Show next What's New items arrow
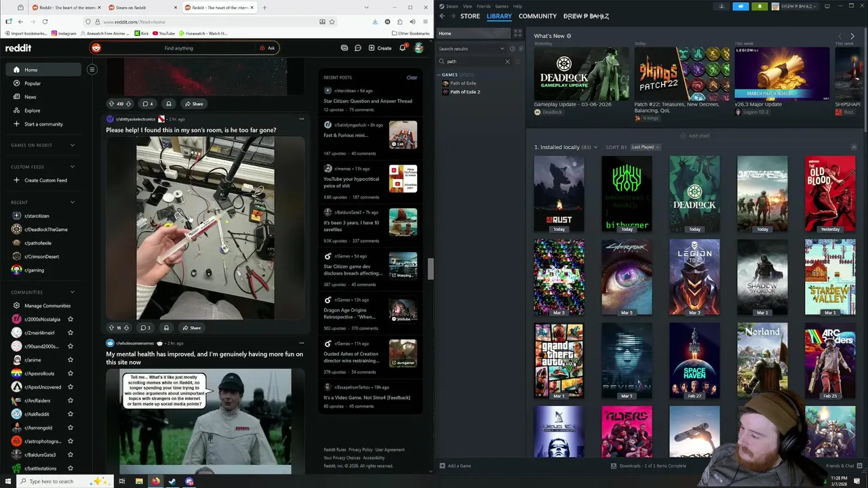868x488 pixels. click(852, 36)
